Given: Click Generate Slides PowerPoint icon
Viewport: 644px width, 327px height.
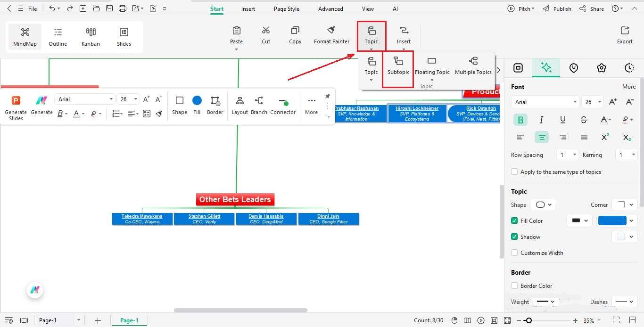Looking at the screenshot, I should (x=16, y=100).
